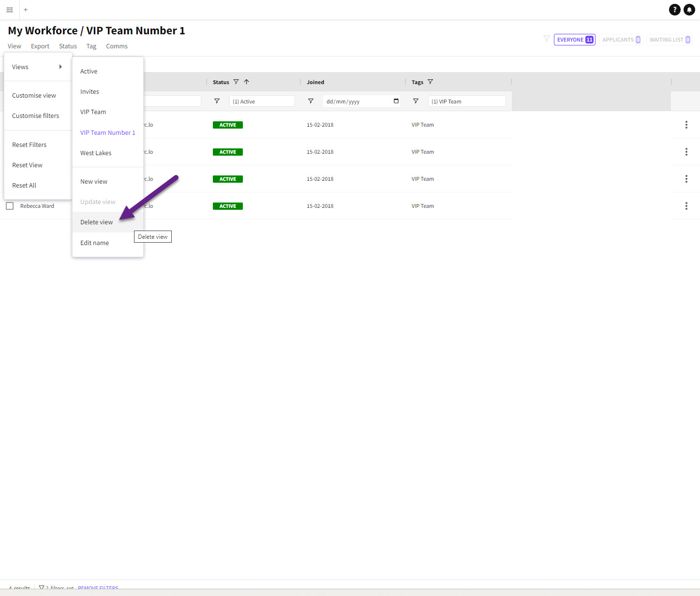Open the notifications bell icon
This screenshot has height=596, width=700.
pos(689,10)
